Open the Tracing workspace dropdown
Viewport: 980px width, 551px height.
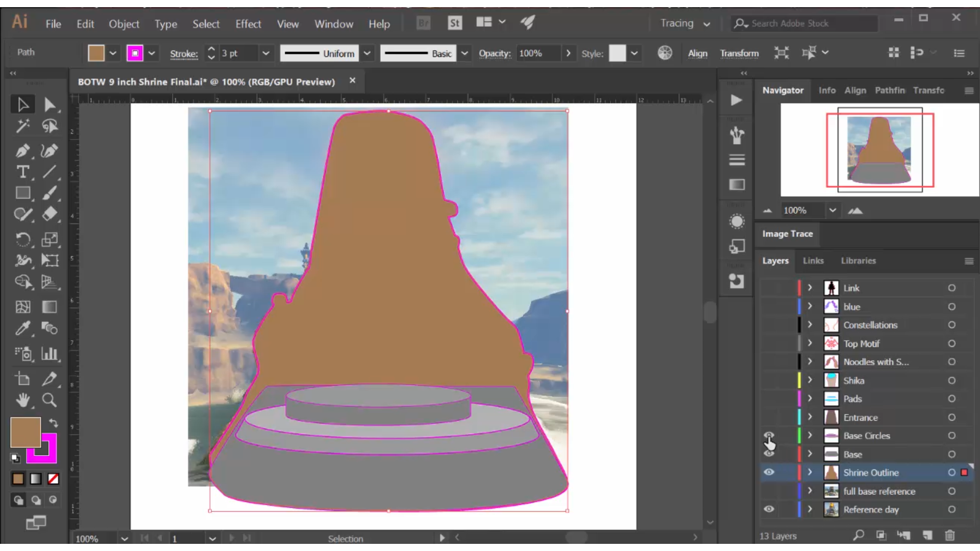685,23
